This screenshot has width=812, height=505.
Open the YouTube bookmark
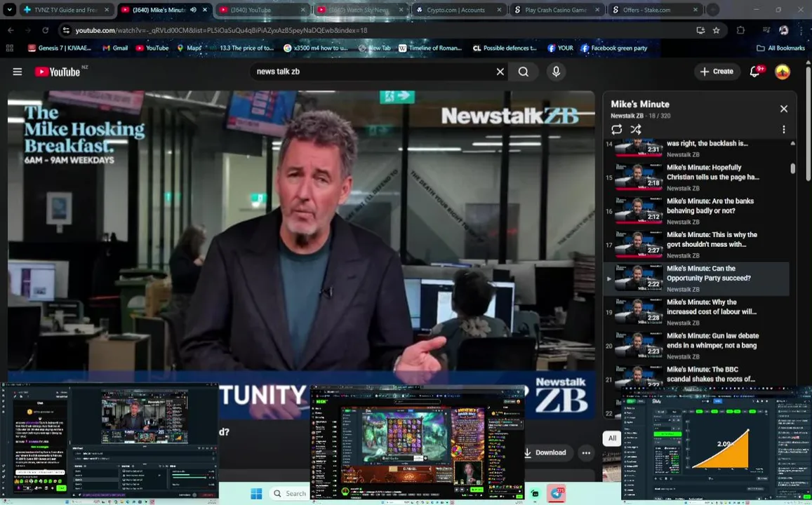point(152,48)
